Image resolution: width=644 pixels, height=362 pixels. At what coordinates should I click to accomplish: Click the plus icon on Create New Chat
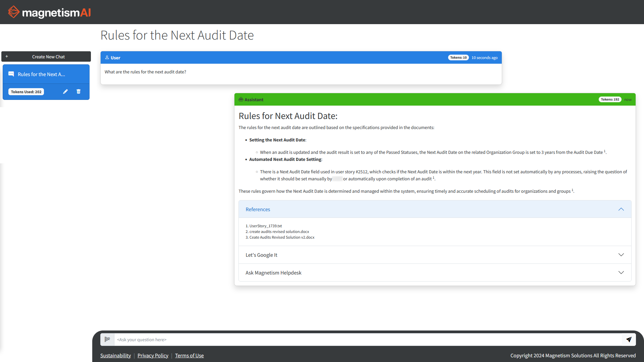coord(7,57)
